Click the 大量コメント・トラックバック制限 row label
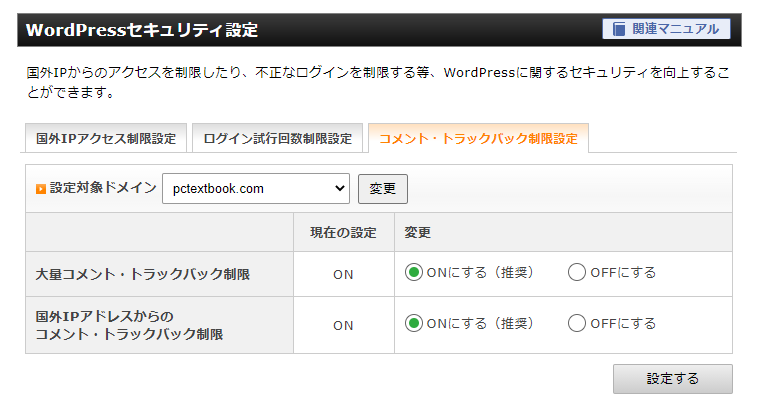The width and height of the screenshot is (758, 416). coord(143,274)
